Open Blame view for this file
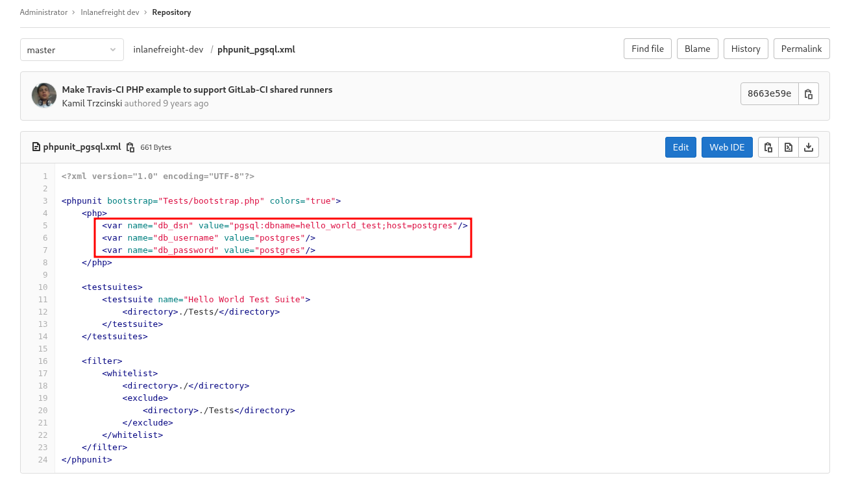 [x=697, y=49]
